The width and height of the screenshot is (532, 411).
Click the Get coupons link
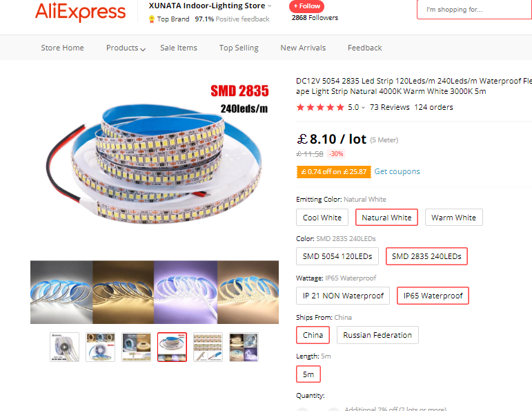point(397,171)
